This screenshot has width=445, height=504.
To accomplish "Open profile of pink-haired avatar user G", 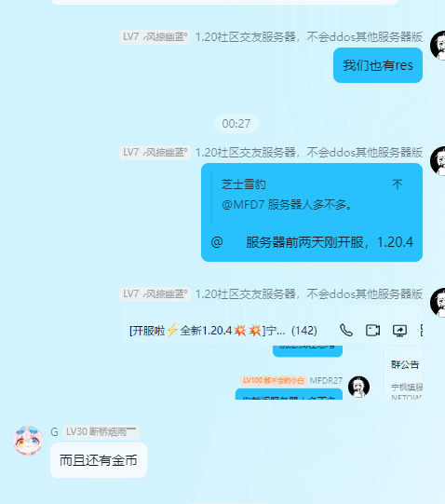I will pos(28,441).
